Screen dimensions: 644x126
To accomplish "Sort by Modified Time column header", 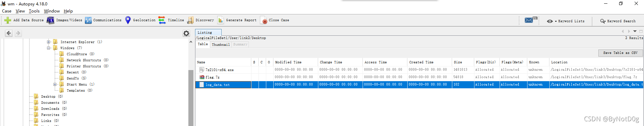I will tap(295, 62).
